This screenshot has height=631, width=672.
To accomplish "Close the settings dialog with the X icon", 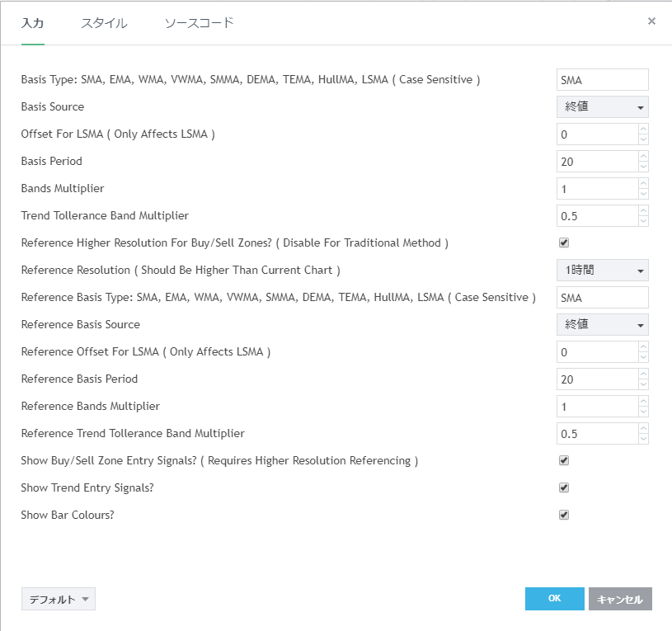I will (x=651, y=21).
